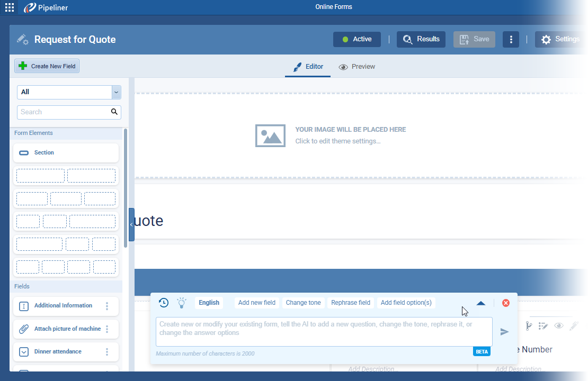Click the branch logic icon on field
Viewport: 588px width, 381px height.
point(528,326)
